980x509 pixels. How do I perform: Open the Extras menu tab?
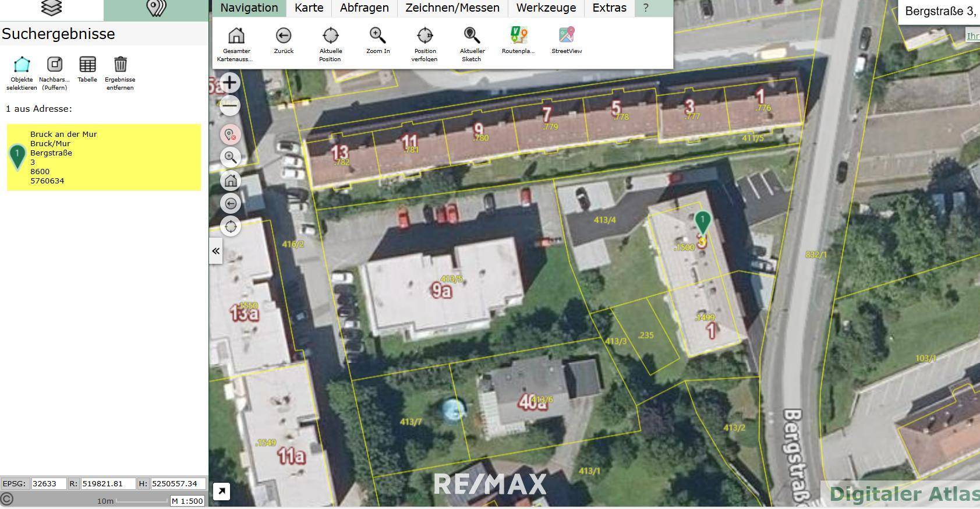pos(609,8)
